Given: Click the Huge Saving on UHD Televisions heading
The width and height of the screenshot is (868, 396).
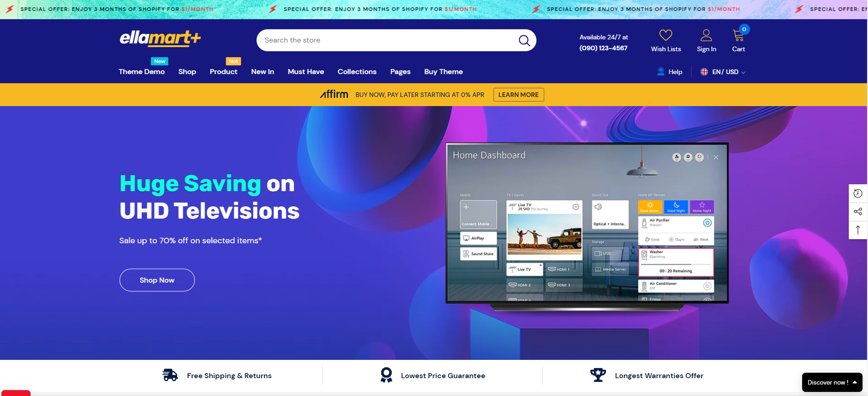Looking at the screenshot, I should [x=209, y=197].
